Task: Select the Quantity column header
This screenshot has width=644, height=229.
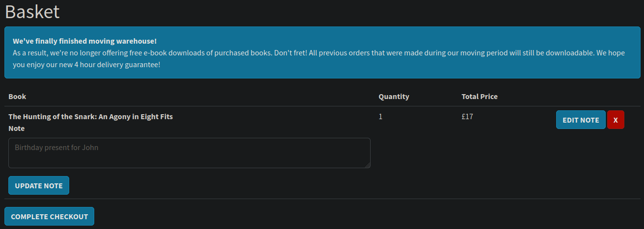Action: pos(394,97)
